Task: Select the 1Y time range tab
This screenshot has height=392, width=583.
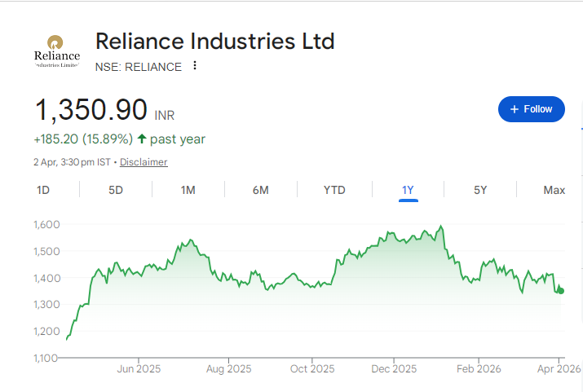Action: click(x=408, y=190)
